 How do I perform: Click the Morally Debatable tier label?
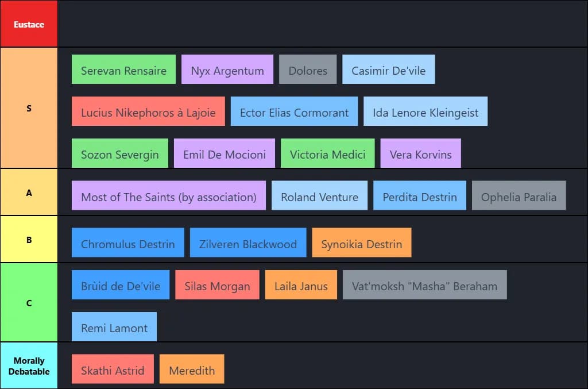29,366
